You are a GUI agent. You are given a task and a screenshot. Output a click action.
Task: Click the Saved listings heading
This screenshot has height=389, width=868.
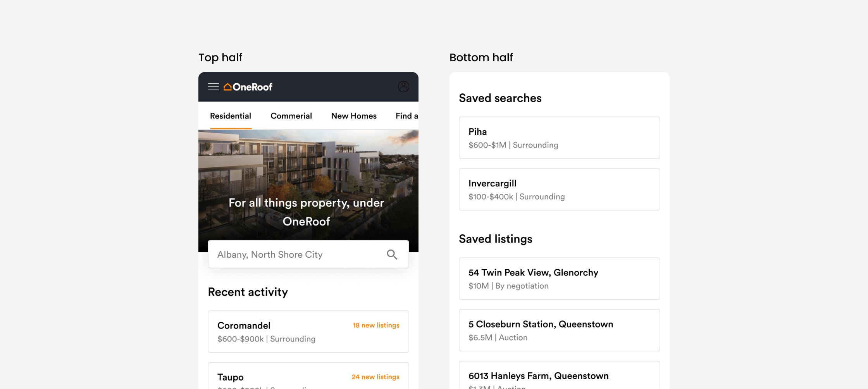point(496,239)
